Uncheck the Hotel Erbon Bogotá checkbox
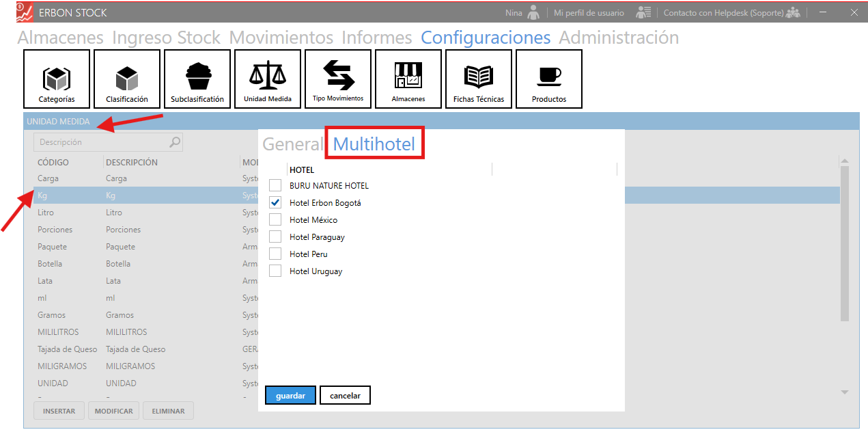The height and width of the screenshot is (432, 868). tap(275, 202)
